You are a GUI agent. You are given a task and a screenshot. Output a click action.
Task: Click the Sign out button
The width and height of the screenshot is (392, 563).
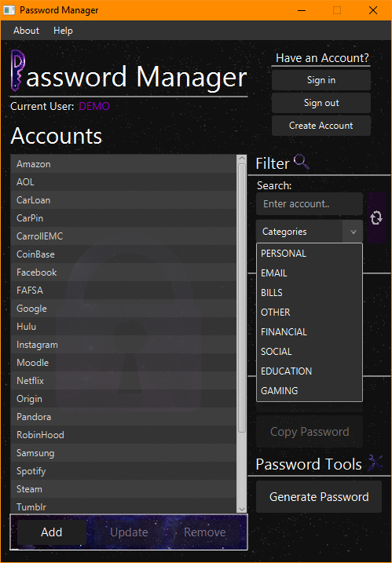[x=321, y=103]
